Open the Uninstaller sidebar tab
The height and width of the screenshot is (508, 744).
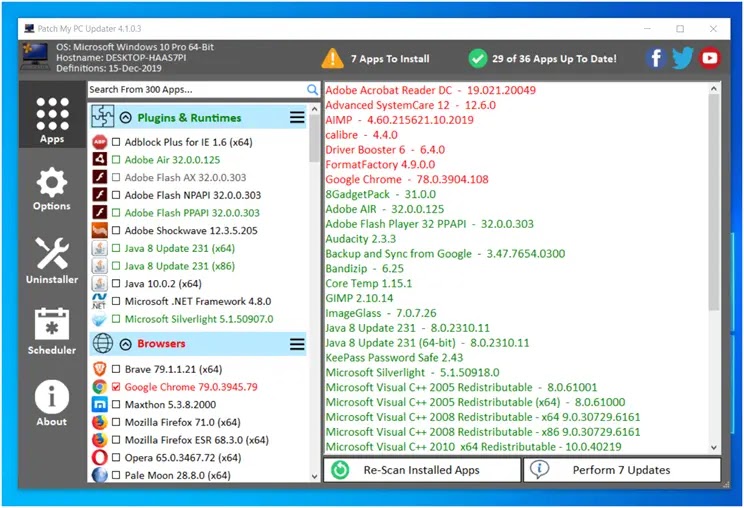tap(52, 260)
